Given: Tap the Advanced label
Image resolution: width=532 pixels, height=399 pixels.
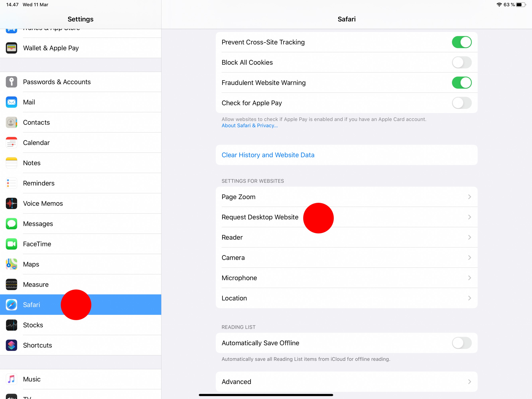Looking at the screenshot, I should tap(236, 381).
